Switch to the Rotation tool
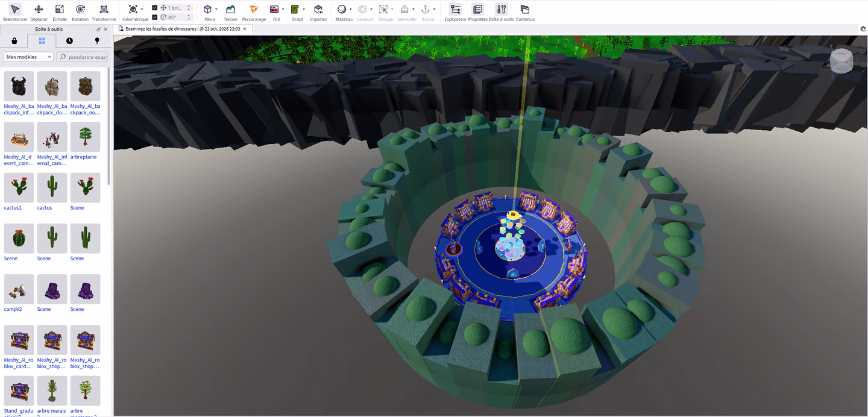 (80, 12)
